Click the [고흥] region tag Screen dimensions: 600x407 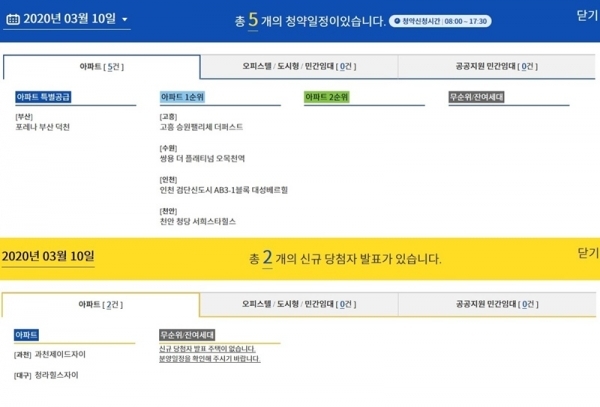coord(168,117)
